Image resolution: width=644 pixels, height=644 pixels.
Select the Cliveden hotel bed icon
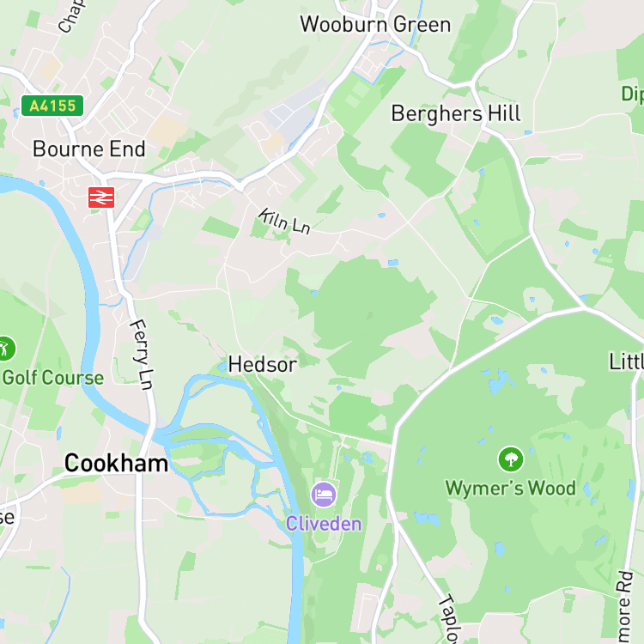(x=324, y=495)
